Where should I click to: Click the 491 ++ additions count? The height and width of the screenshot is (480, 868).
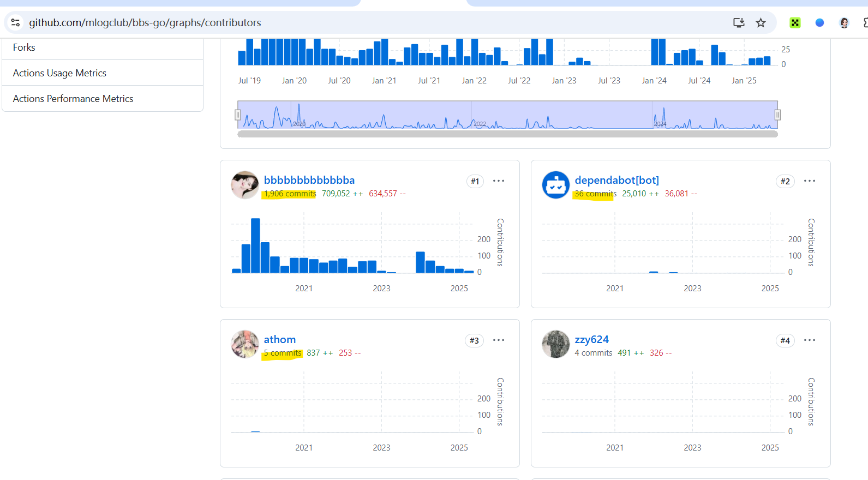[631, 353]
